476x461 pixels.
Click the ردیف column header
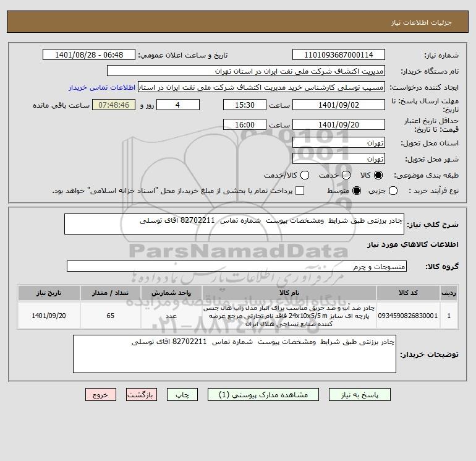click(x=449, y=293)
